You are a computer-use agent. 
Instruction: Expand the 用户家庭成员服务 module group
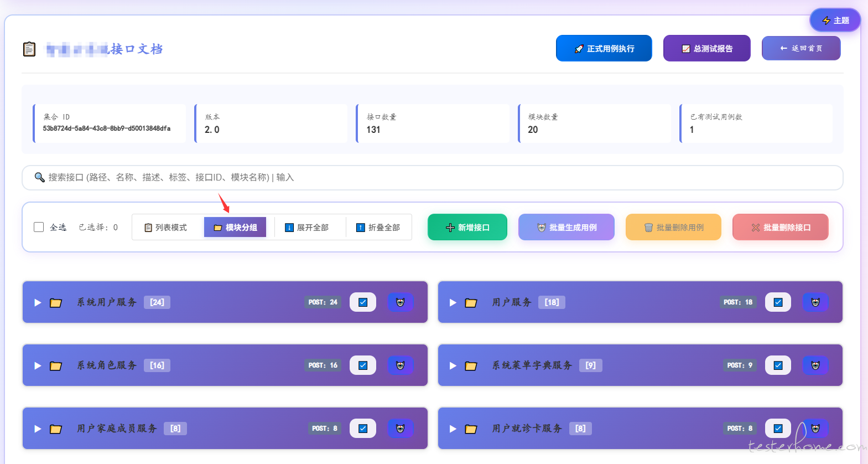38,429
